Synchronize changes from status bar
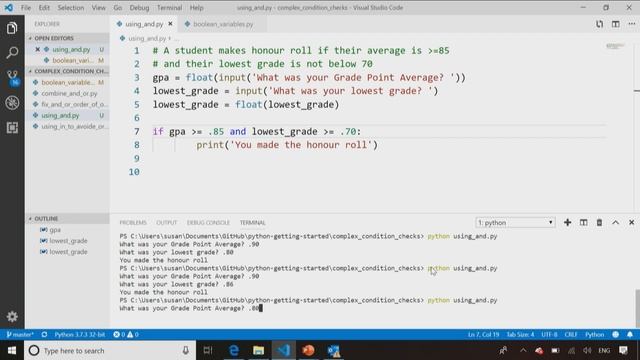Image resolution: width=640 pixels, height=360 pixels. [44, 335]
